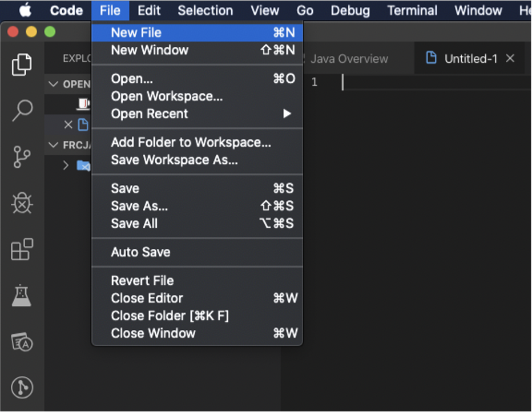Open the Edit menu
Screen dimensions: 532x412
coord(149,10)
